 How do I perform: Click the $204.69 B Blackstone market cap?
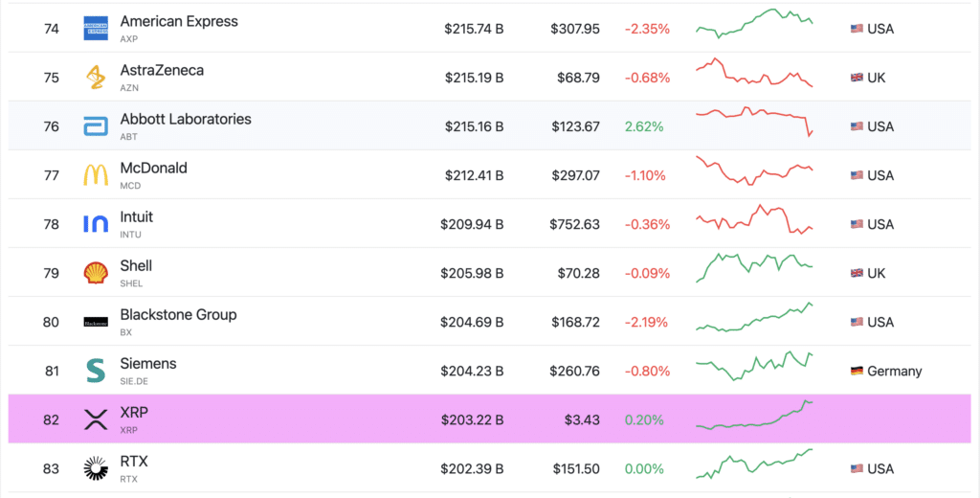coord(472,322)
